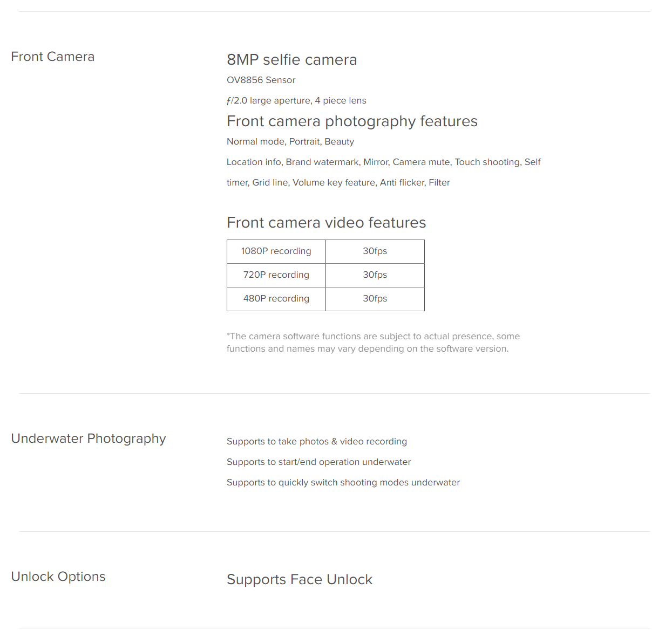Click the Supports Face Unlock text

pyautogui.click(x=300, y=579)
